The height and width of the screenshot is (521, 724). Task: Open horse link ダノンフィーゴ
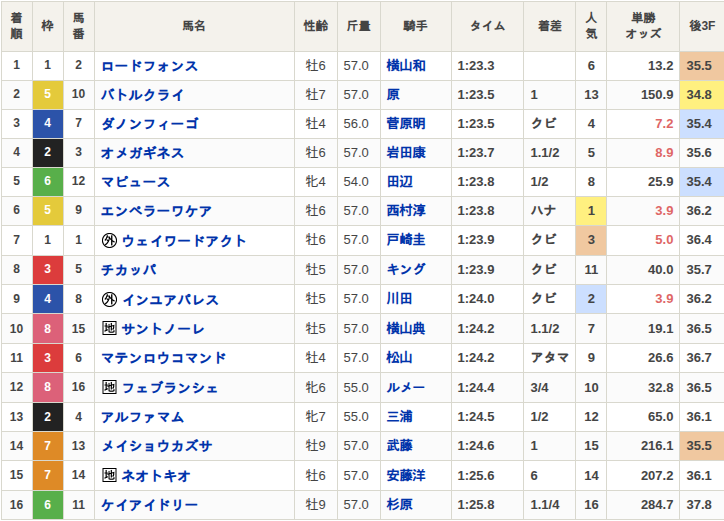pos(149,124)
